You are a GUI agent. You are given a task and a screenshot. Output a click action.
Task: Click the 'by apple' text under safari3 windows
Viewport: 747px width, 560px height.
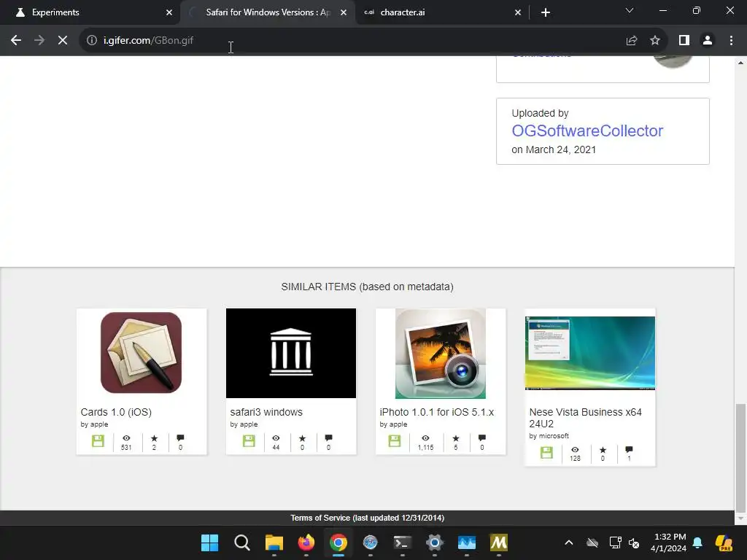(x=244, y=424)
